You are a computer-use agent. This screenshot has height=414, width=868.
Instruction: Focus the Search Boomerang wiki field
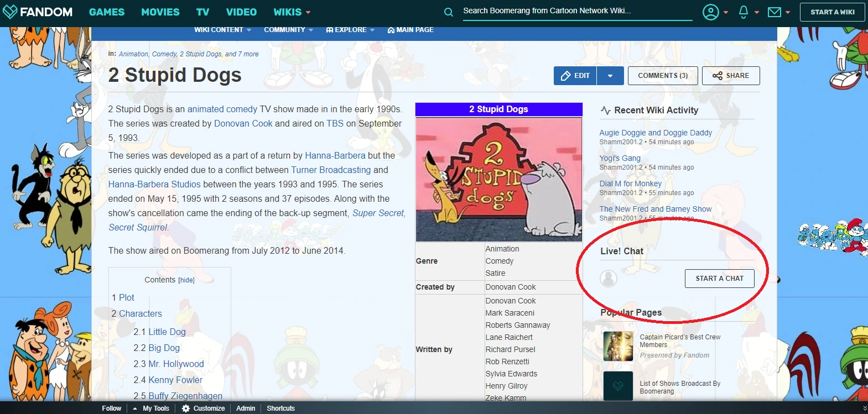577,11
